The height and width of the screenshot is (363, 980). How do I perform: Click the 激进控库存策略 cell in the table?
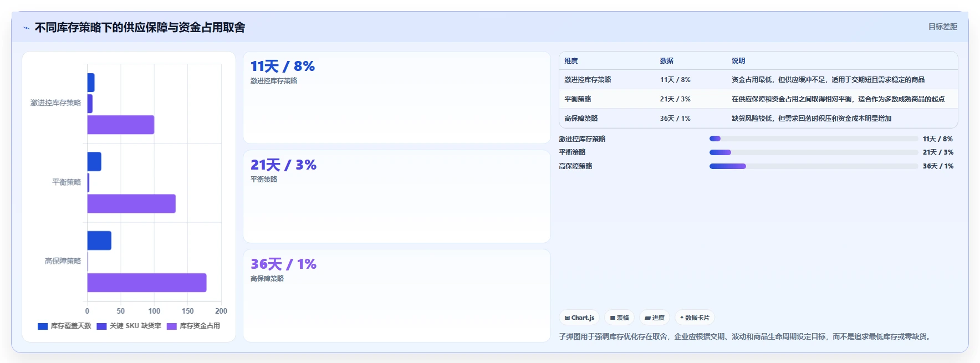pyautogui.click(x=588, y=80)
